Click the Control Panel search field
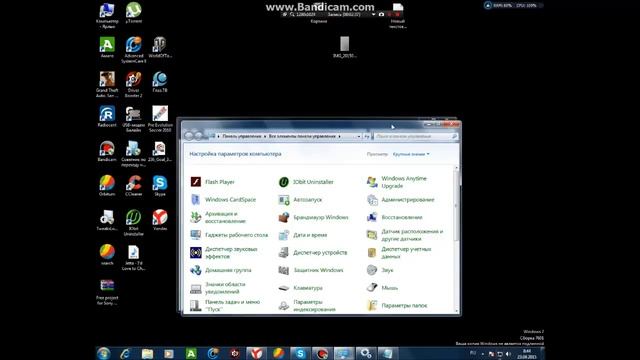 tap(416, 136)
